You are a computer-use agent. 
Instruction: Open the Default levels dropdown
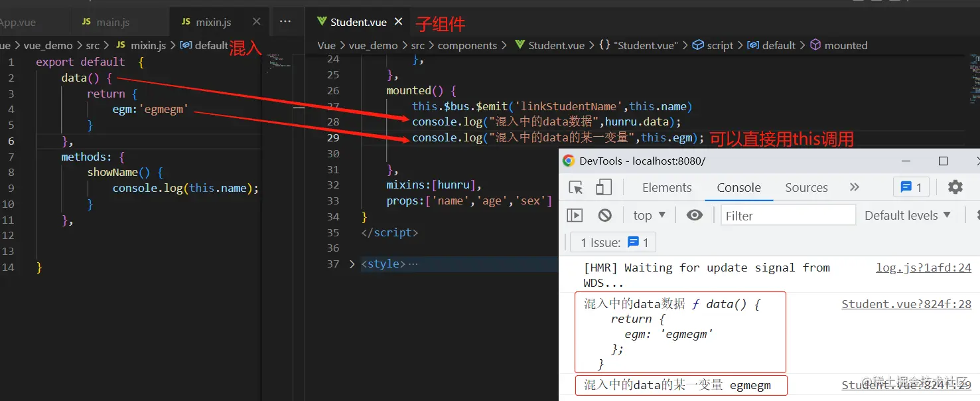[908, 215]
